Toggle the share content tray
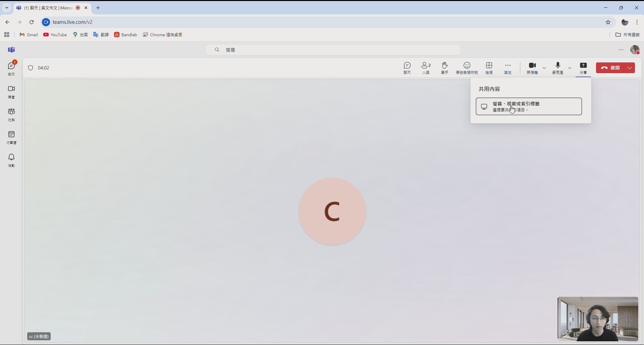The width and height of the screenshot is (644, 345). pos(583,68)
